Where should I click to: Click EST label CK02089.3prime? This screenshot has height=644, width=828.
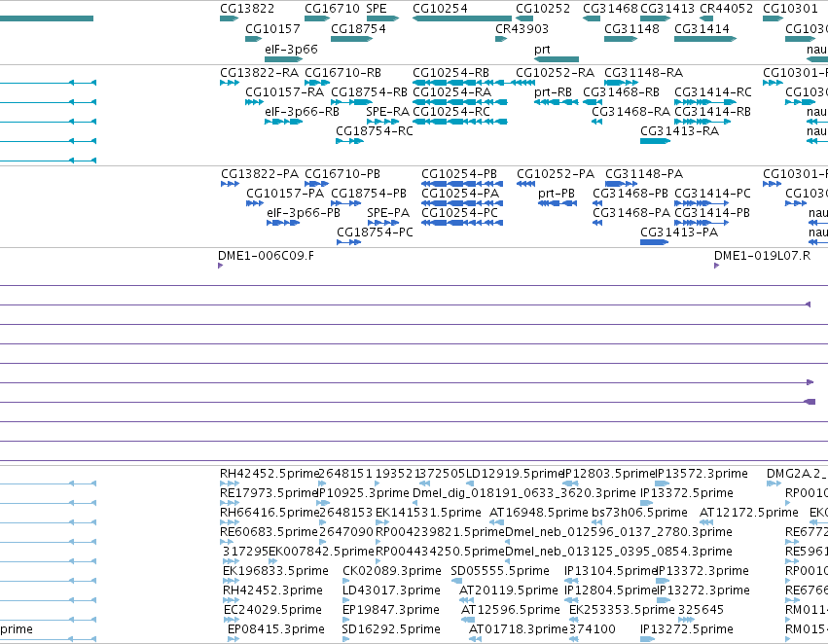click(392, 571)
